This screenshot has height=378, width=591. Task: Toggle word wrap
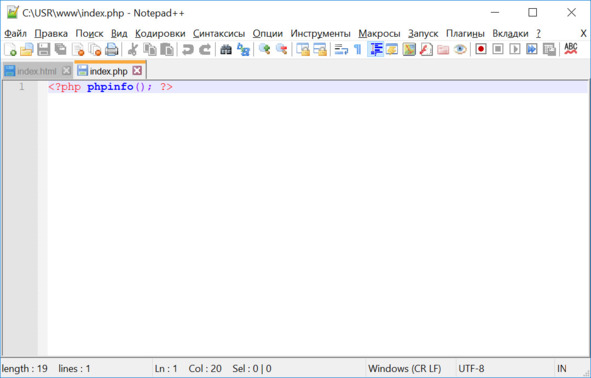click(x=341, y=49)
